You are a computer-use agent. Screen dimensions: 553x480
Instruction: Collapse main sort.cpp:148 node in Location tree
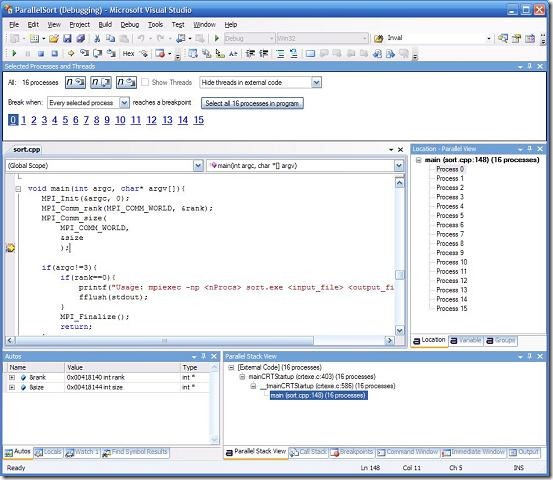coord(419,160)
